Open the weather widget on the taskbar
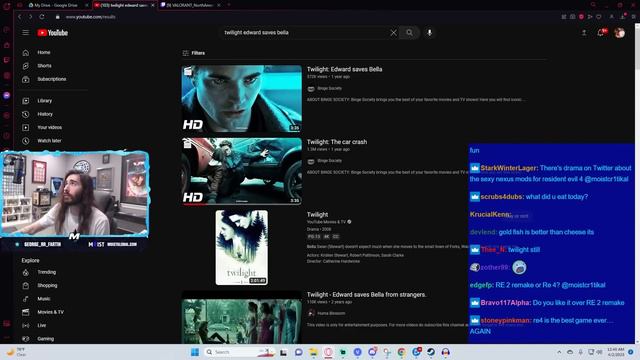The width and height of the screenshot is (640, 360). [16, 352]
